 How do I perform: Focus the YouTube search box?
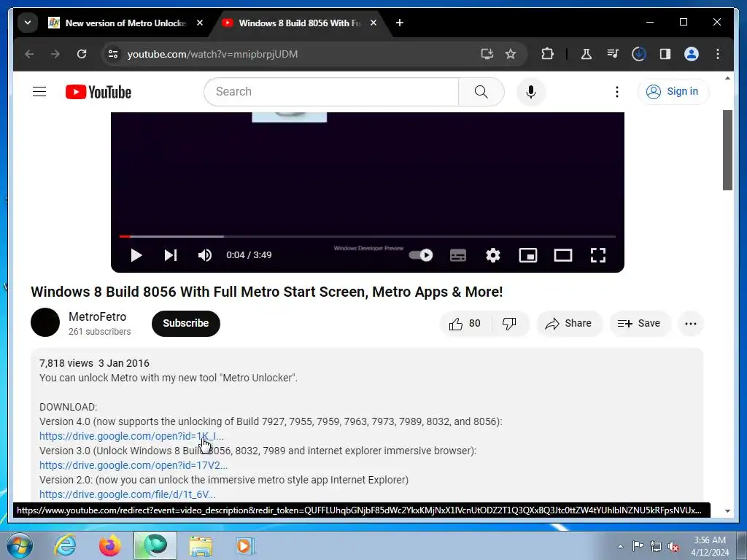(x=332, y=91)
